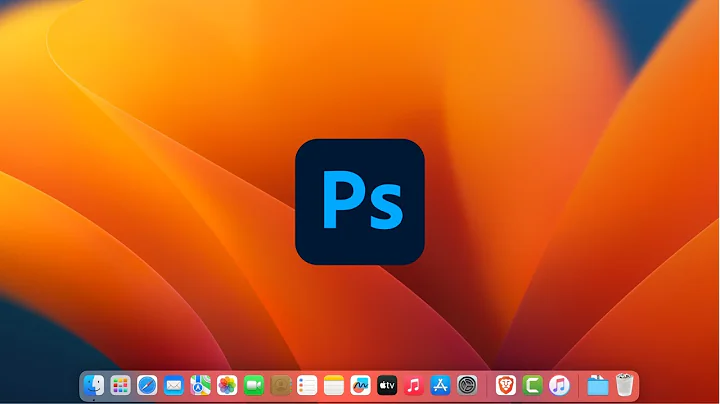Open Launchpad in the dock
The image size is (720, 404).
point(120,385)
